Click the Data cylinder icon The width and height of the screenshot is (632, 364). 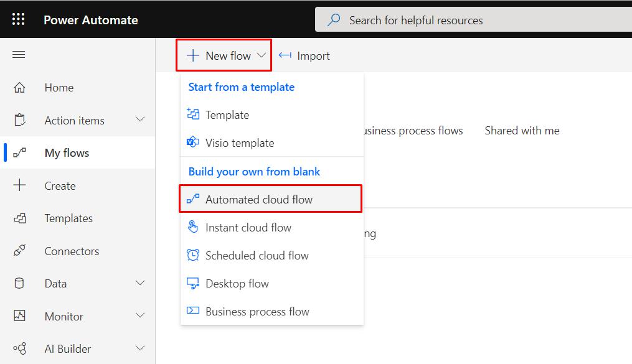click(19, 283)
